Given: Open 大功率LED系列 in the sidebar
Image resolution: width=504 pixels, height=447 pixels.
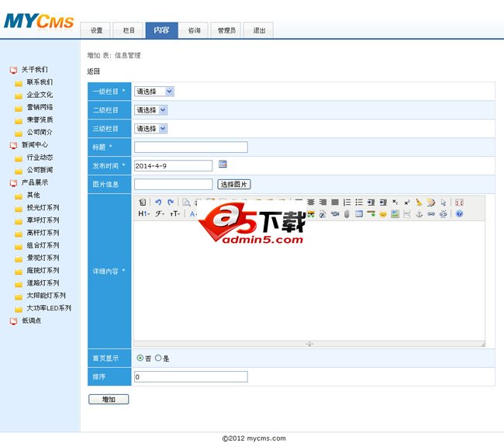Looking at the screenshot, I should pos(49,308).
